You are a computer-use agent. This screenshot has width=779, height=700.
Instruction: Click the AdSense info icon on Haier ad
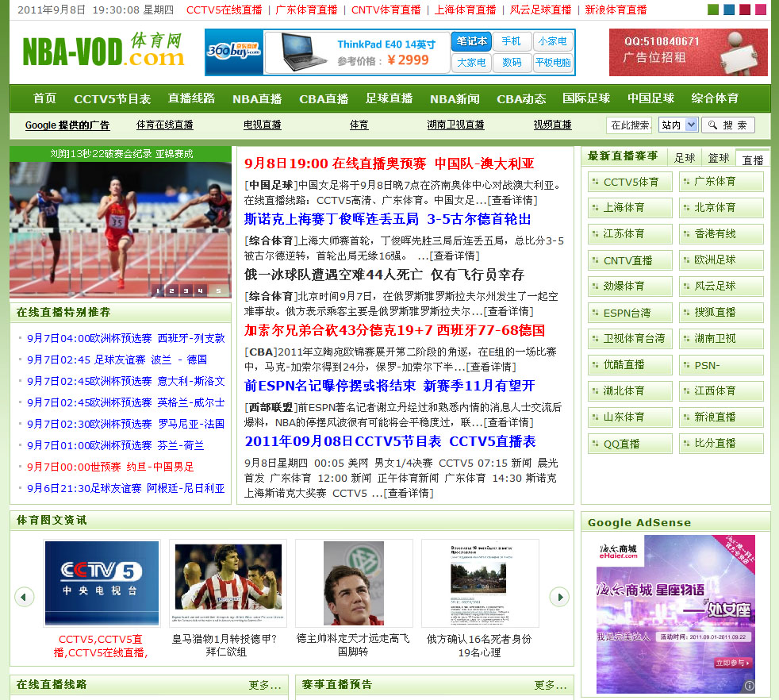click(749, 686)
